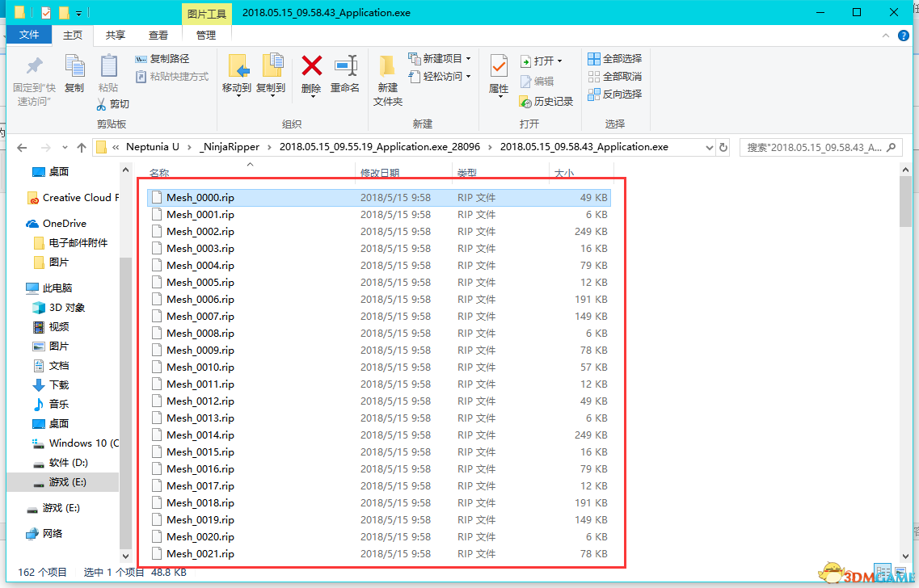Click the Up one level arrow
Screen dimensions: 919x588
click(82, 148)
